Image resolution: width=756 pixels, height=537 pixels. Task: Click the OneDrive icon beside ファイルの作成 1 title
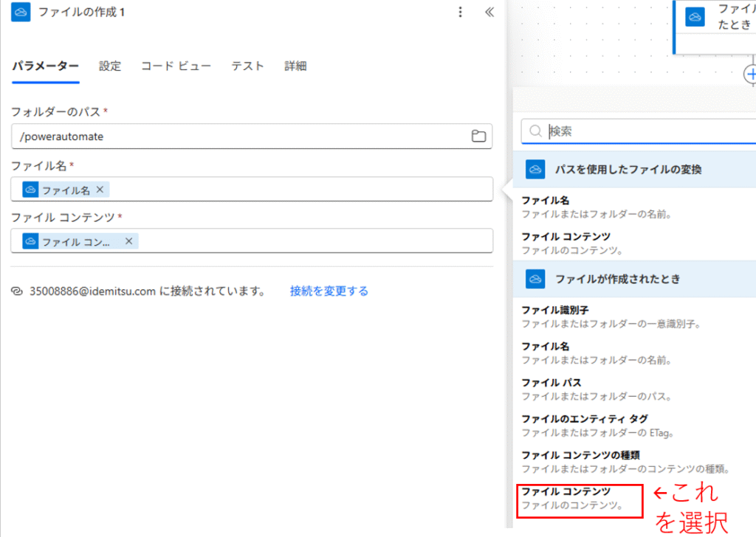click(21, 13)
